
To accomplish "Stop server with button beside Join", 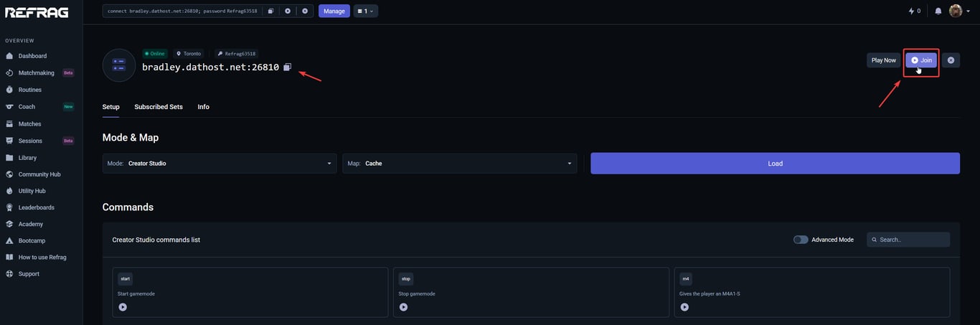I will point(951,60).
